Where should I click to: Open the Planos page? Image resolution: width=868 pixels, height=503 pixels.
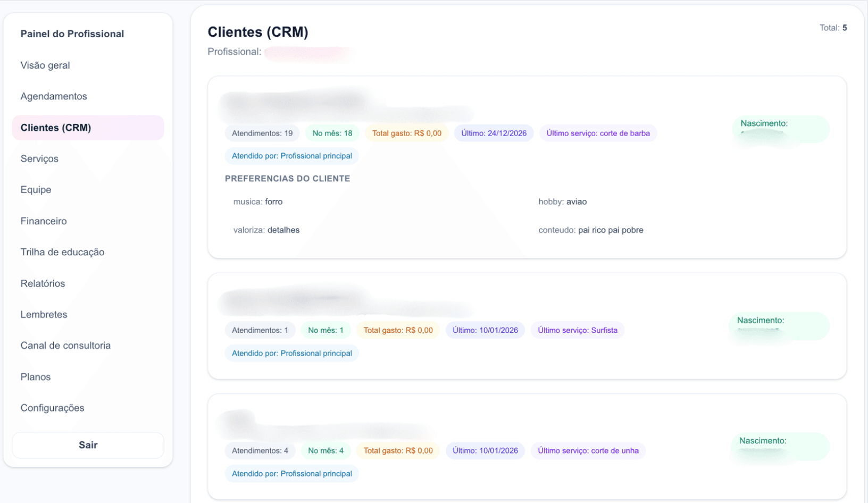[35, 376]
